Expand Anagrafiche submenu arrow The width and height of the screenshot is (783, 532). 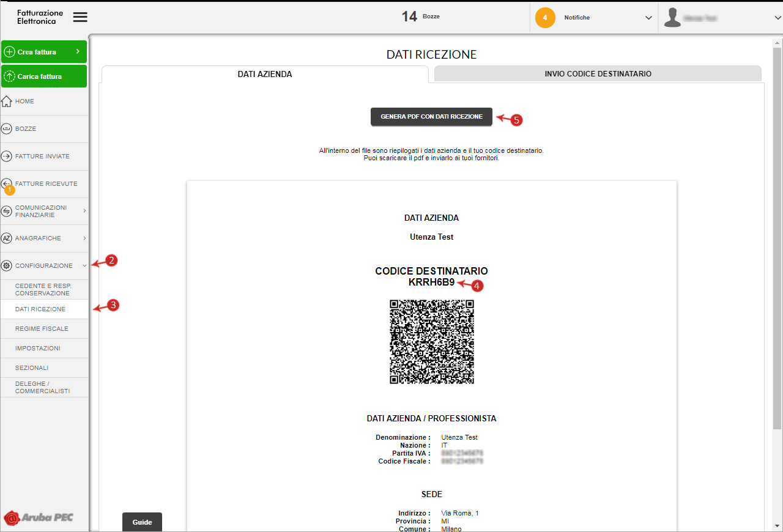point(84,238)
